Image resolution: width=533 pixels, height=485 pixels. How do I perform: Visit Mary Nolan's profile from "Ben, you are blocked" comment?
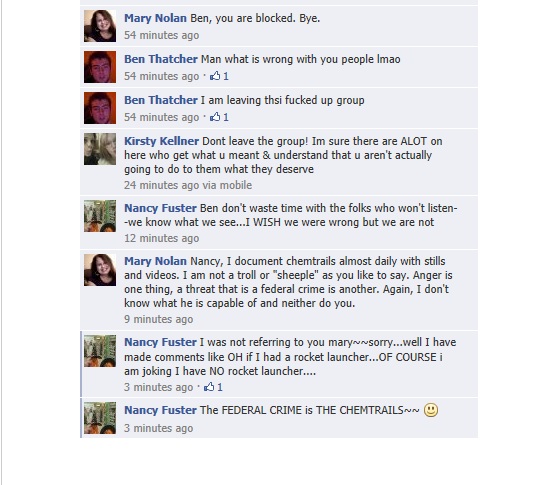click(x=155, y=18)
